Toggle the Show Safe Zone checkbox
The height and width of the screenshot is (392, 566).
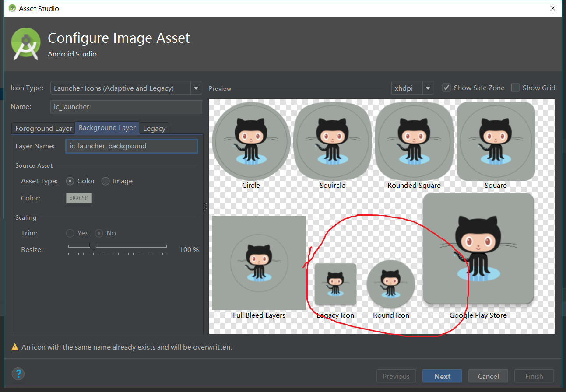pos(446,87)
